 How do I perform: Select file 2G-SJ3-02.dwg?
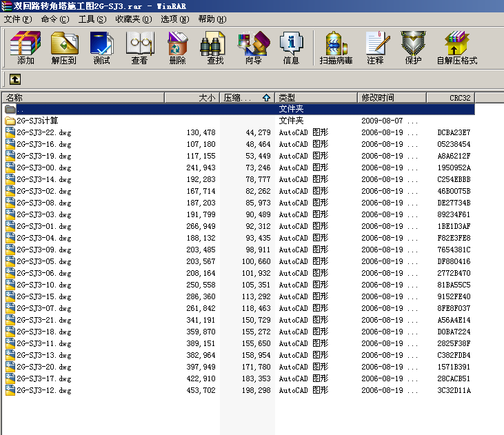tap(239, 191)
